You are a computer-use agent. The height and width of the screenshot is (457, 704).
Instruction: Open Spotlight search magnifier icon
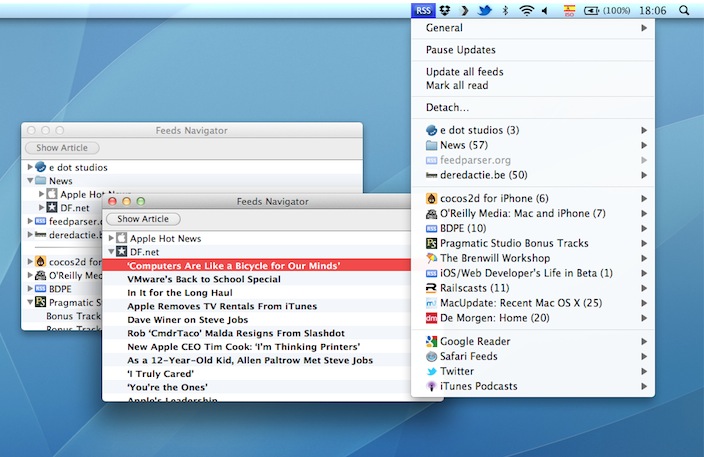684,10
